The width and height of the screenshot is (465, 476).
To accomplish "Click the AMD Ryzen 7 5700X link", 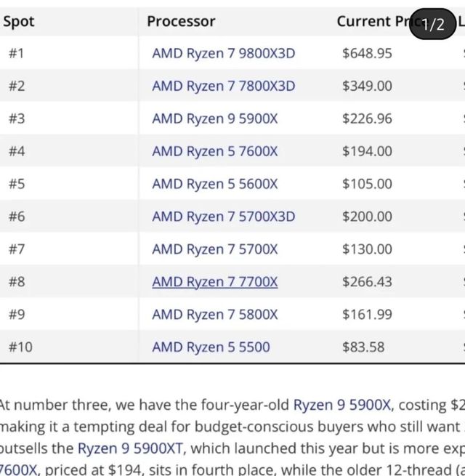I will click(x=214, y=249).
